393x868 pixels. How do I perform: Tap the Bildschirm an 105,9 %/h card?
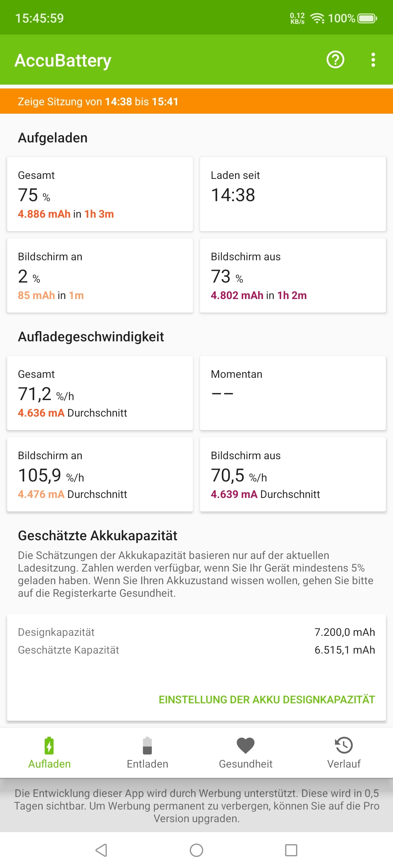tap(100, 474)
